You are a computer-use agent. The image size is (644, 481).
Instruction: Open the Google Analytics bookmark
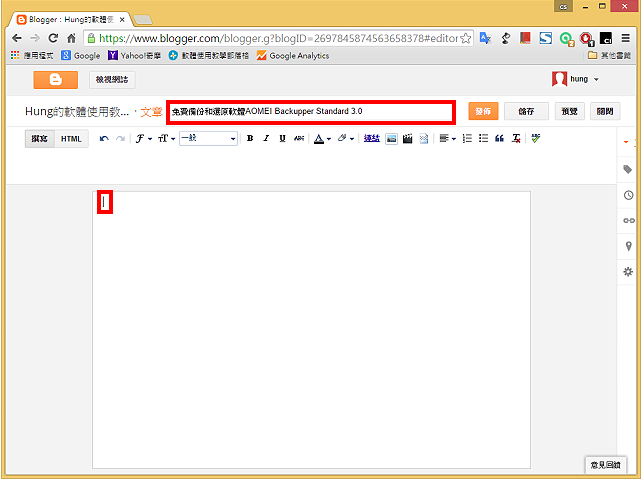click(293, 55)
